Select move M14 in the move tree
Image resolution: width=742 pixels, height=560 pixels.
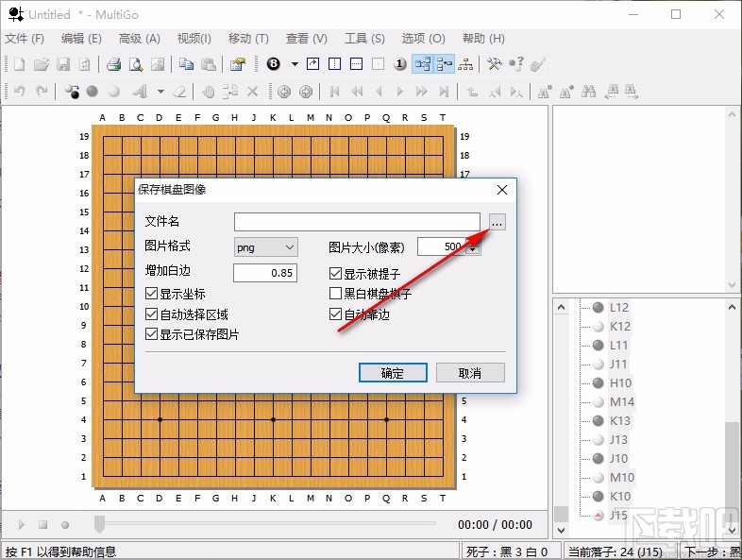pyautogui.click(x=622, y=401)
